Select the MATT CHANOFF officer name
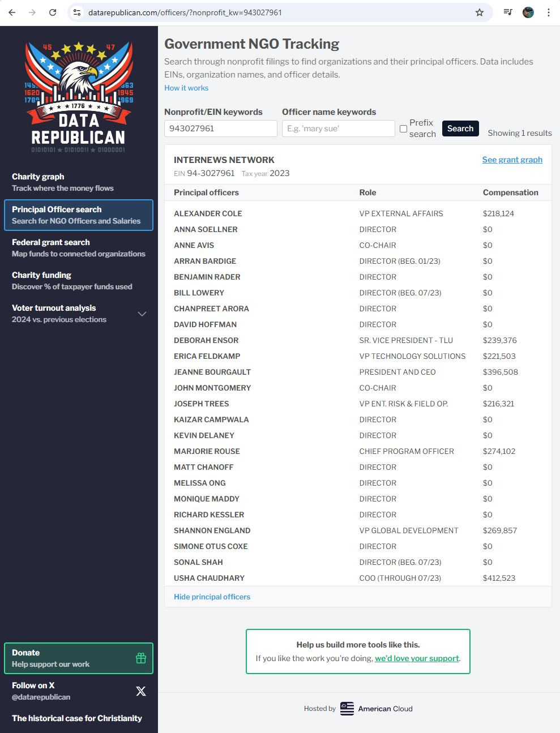Screen dimensions: 560x733 coord(204,467)
